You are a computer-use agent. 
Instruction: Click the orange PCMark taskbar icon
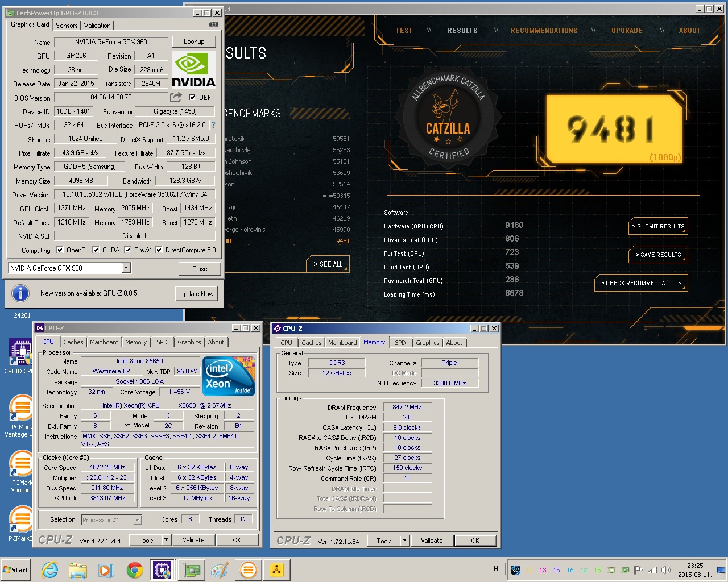tap(249, 569)
